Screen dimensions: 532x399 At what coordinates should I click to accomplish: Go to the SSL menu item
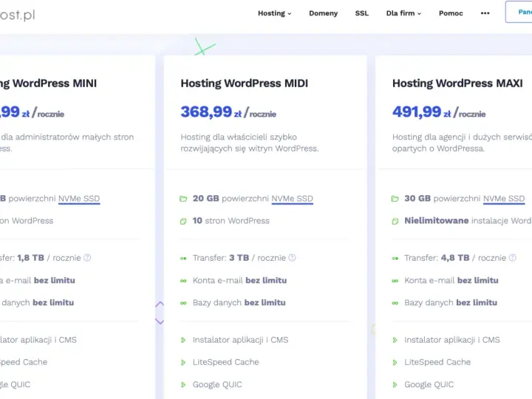click(361, 13)
